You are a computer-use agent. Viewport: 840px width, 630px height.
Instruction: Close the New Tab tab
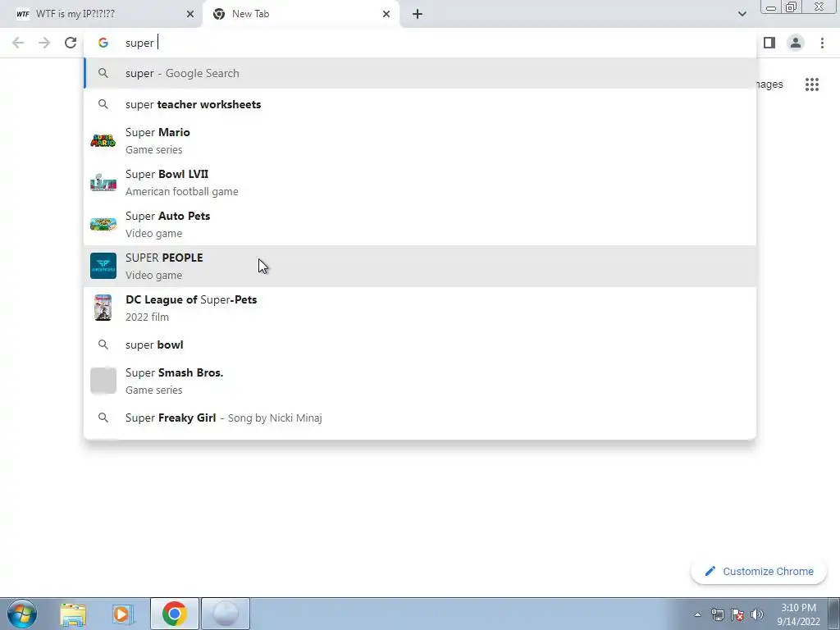[x=386, y=14]
